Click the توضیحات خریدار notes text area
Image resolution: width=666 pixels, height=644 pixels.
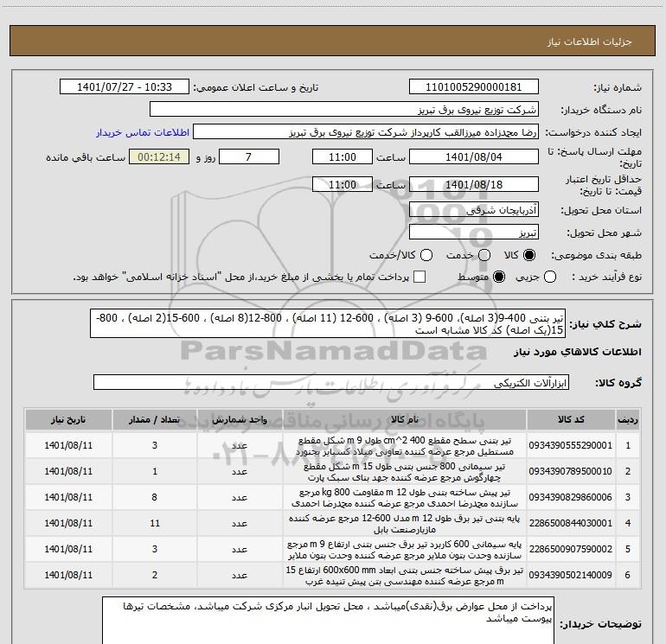tap(328, 621)
